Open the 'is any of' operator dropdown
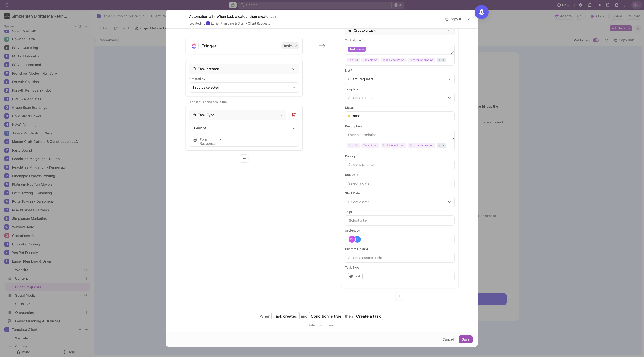644x357 pixels. click(x=244, y=128)
